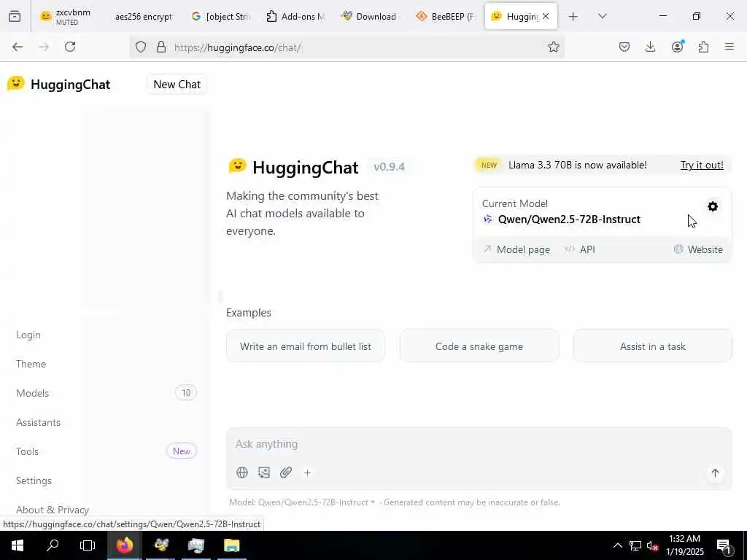Choose Code a snake game example
This screenshot has height=560, width=747.
(479, 346)
